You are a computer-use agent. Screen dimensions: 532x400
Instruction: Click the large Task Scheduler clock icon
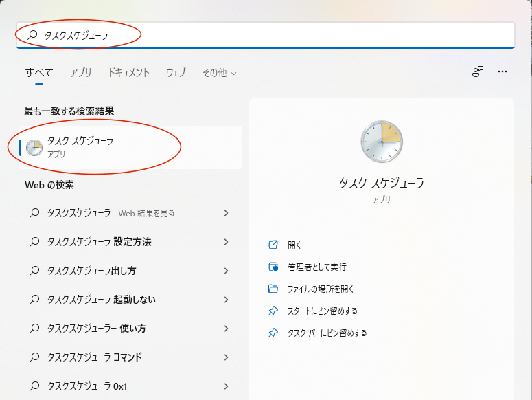382,142
